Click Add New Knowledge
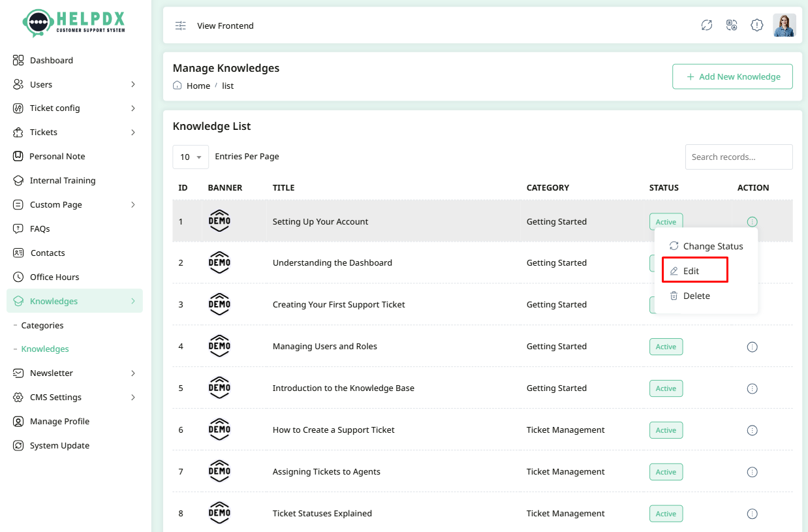This screenshot has width=808, height=532. tap(732, 76)
